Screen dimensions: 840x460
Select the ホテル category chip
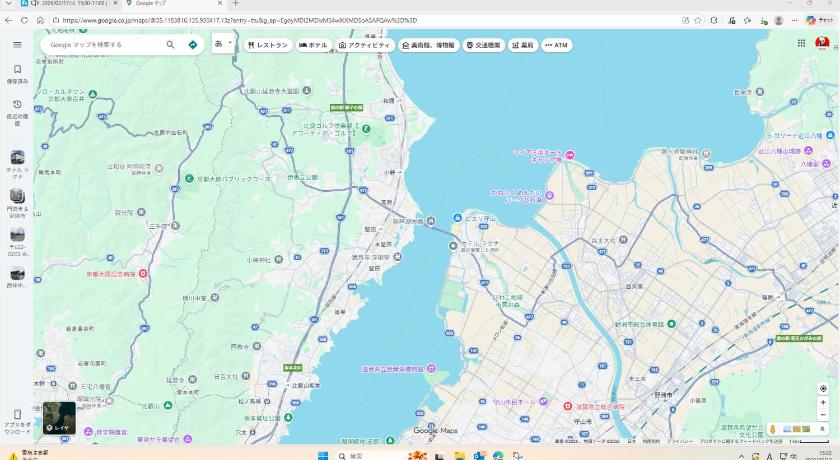[313, 45]
